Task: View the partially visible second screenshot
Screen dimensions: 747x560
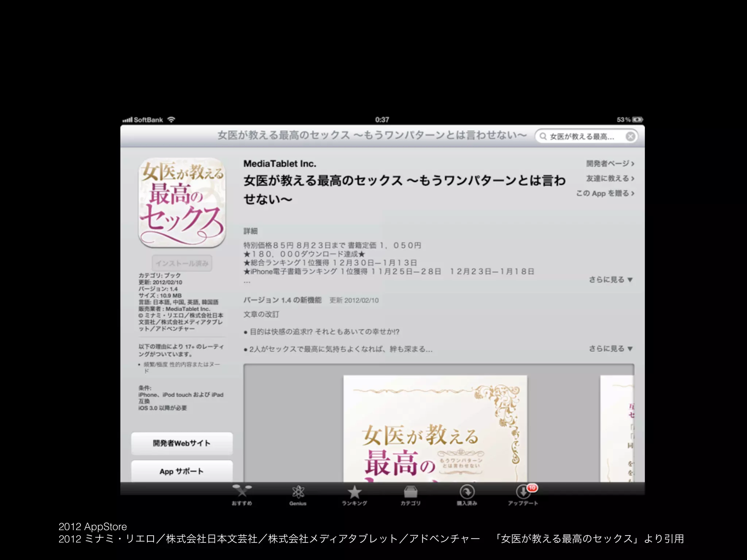Action: 617,429
